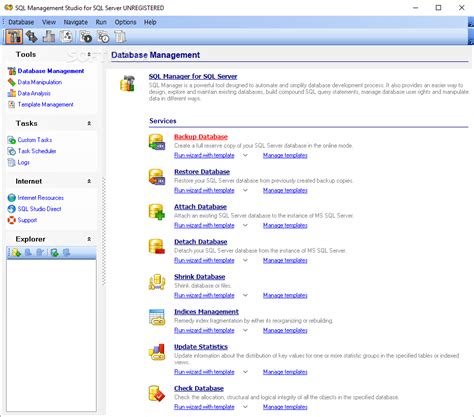Image resolution: width=474 pixels, height=417 pixels.
Task: Click the Restore Database service icon
Action: [x=157, y=177]
